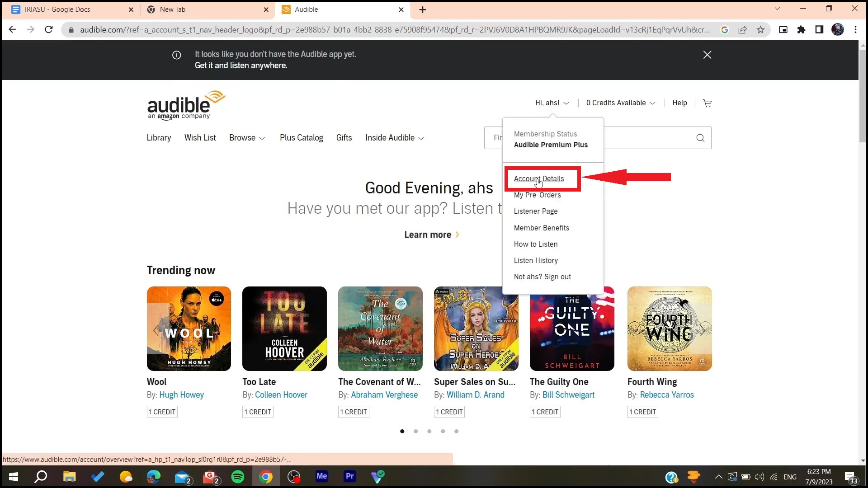Bookmark this page with star icon

pyautogui.click(x=760, y=30)
